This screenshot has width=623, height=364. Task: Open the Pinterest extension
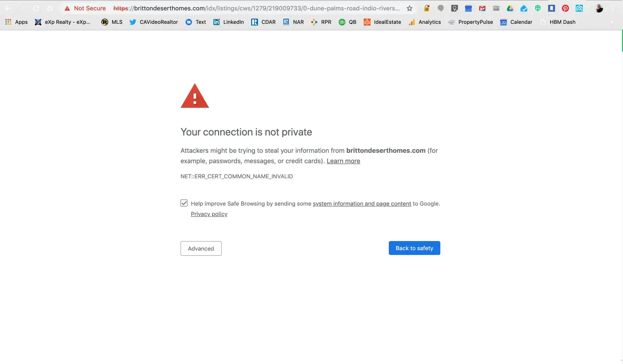[565, 8]
